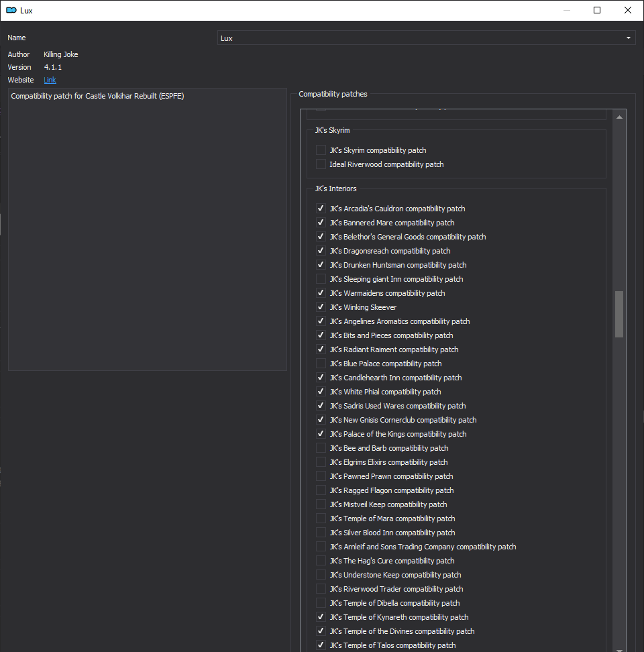644x652 pixels.
Task: Click the JK's Interiors group heading
Action: [335, 188]
